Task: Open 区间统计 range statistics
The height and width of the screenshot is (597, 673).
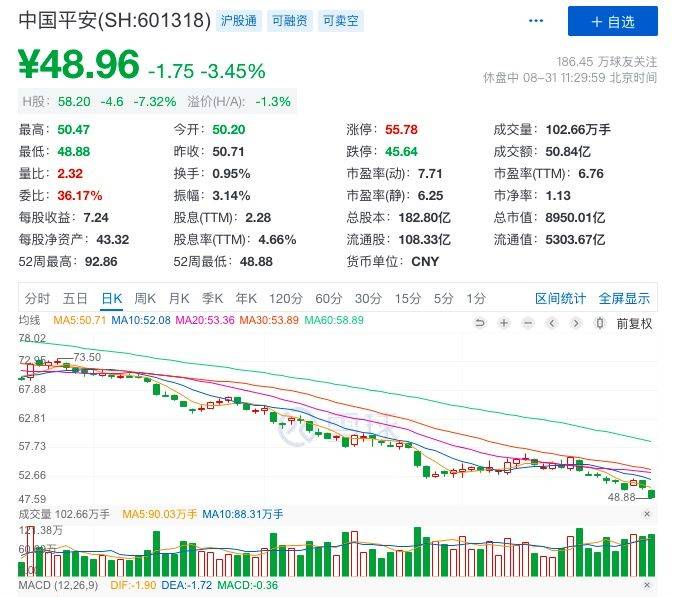Action: pyautogui.click(x=560, y=298)
